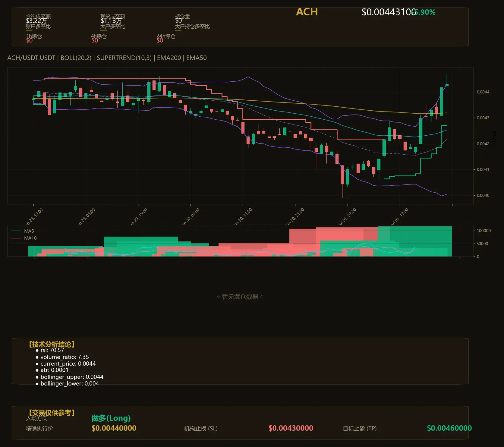Click the 24h爆仓 label
504x447 pixels.
pos(166,36)
